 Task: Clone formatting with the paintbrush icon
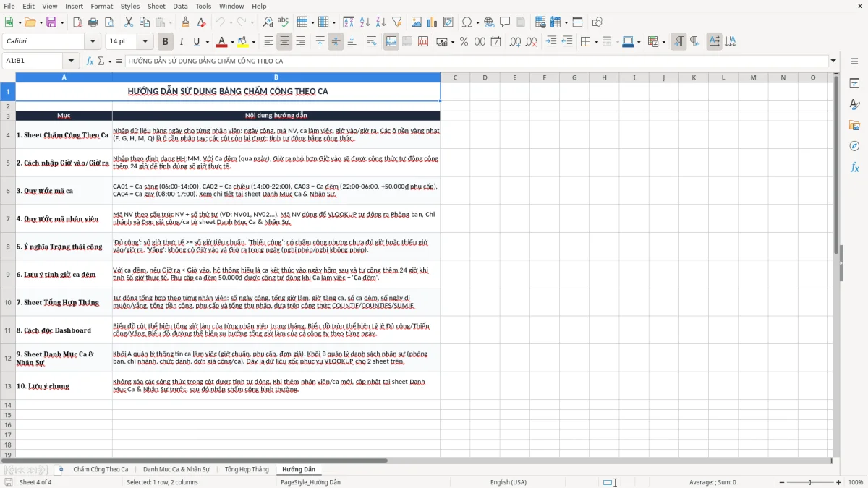tap(185, 22)
